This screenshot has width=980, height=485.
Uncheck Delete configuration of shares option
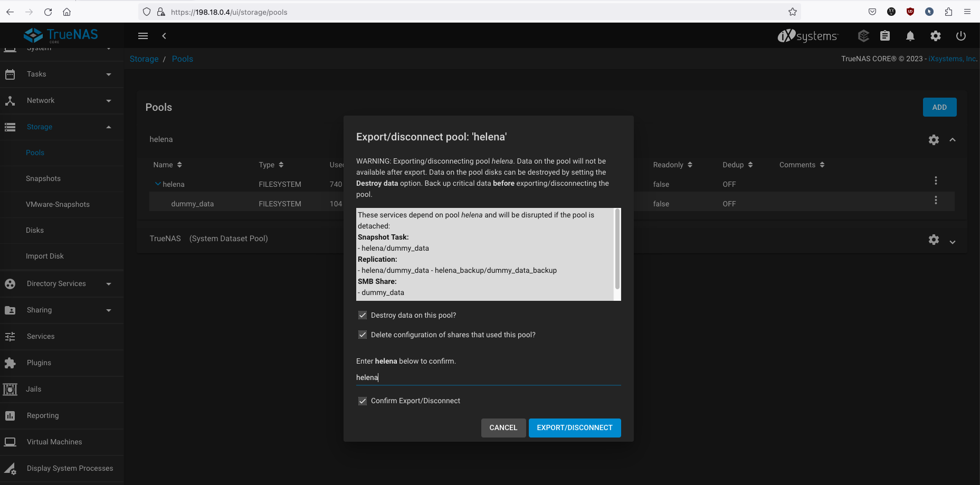click(363, 335)
